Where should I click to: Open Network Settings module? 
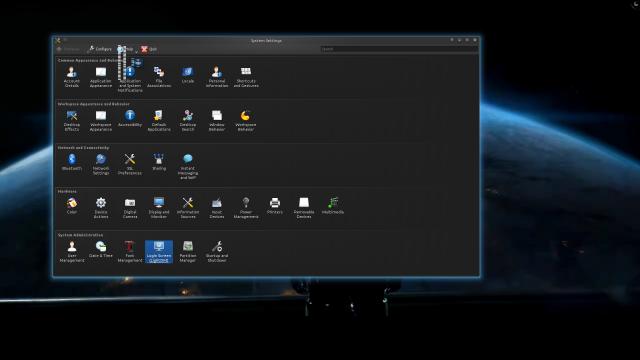pos(101,164)
